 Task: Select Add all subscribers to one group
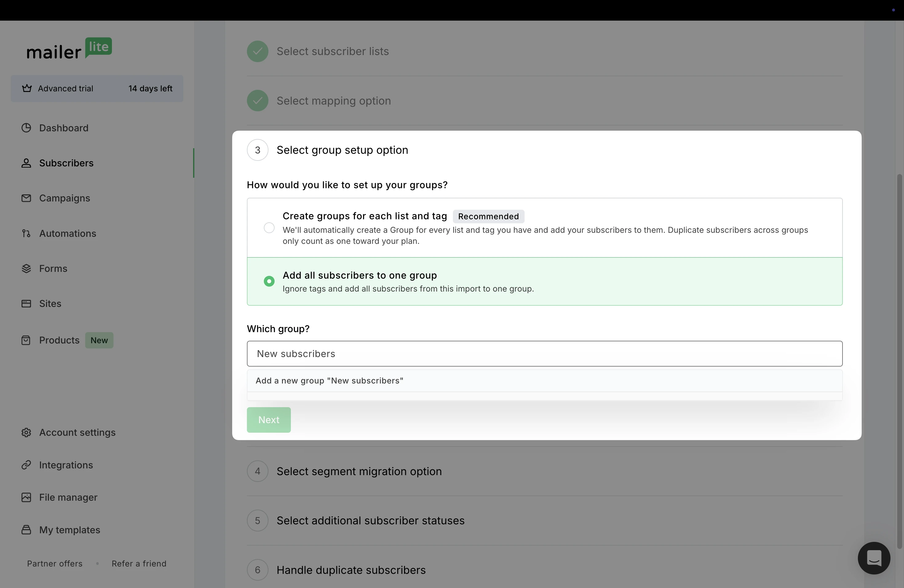point(269,281)
